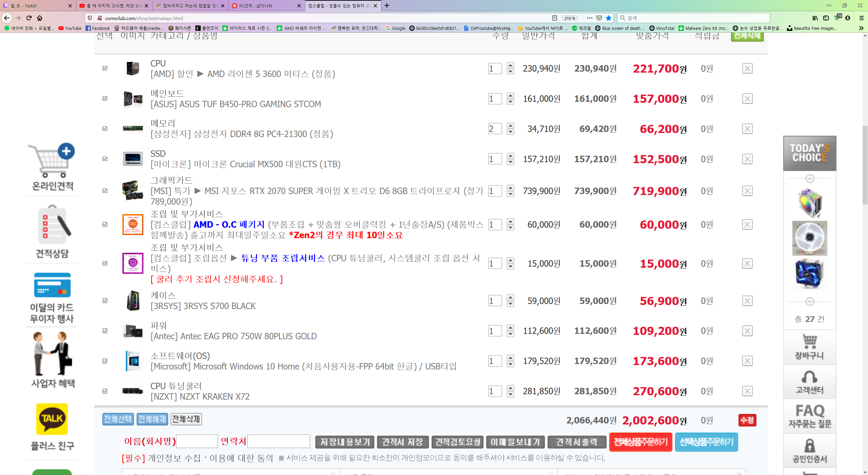Click the 이름(회사명) input field
Screen dimensions: 868x475
(x=197, y=441)
